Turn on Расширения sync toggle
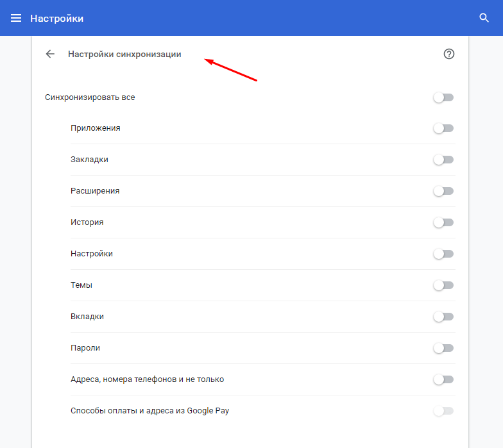503x448 pixels. (x=443, y=191)
